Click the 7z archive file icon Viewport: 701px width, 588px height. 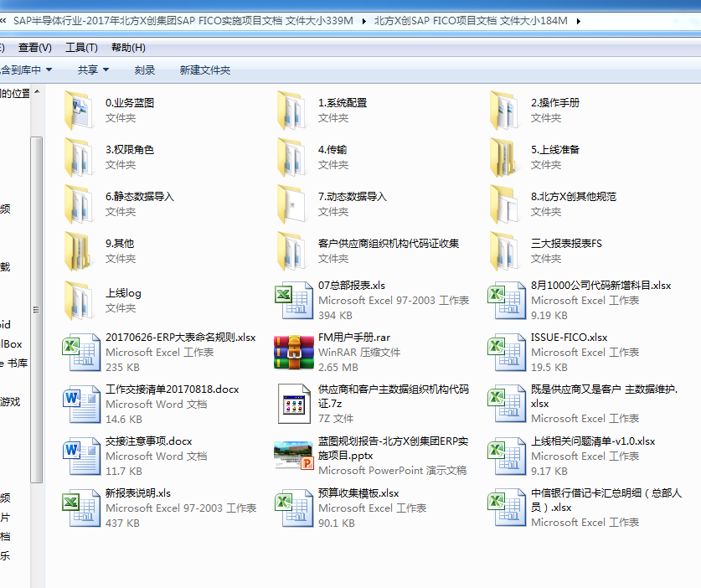294,404
